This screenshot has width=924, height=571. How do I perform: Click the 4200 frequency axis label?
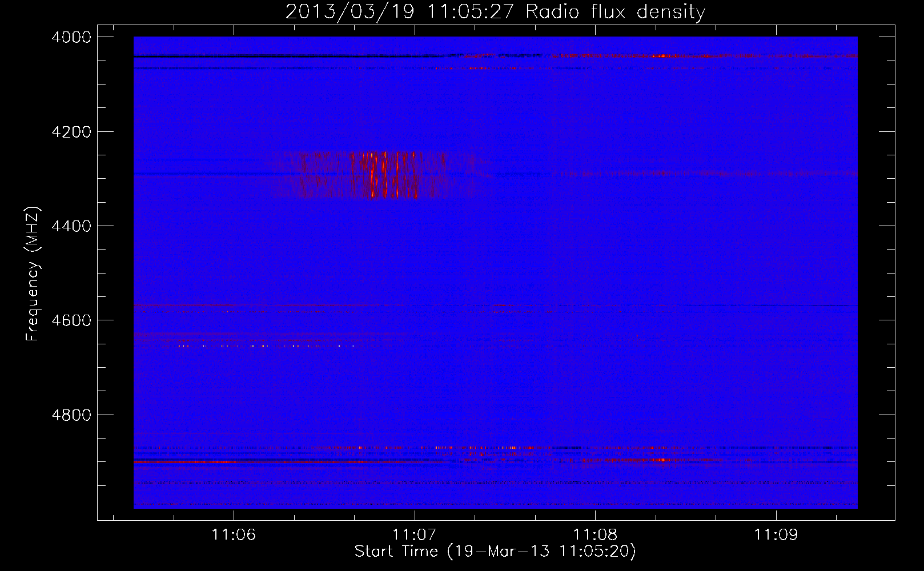click(71, 132)
